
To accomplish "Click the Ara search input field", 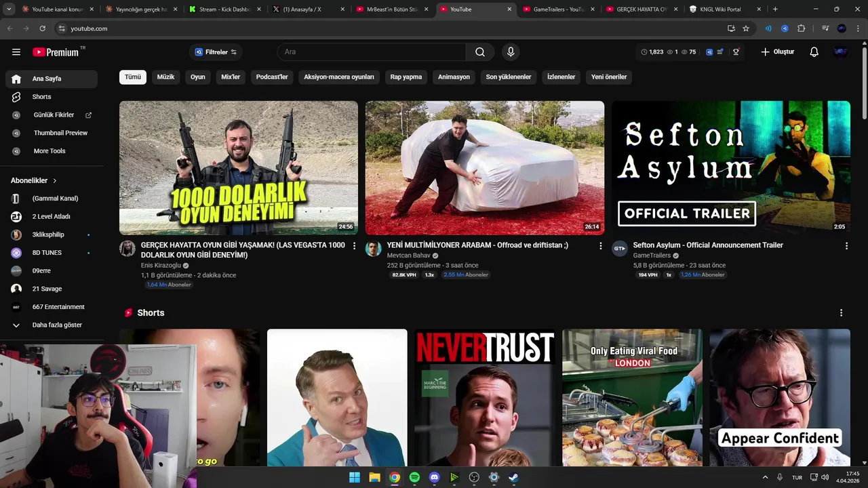I will coord(372,52).
